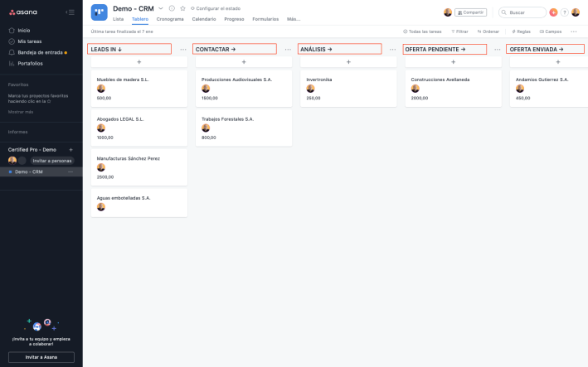
Task: Click the Buscar search field
Action: (524, 12)
